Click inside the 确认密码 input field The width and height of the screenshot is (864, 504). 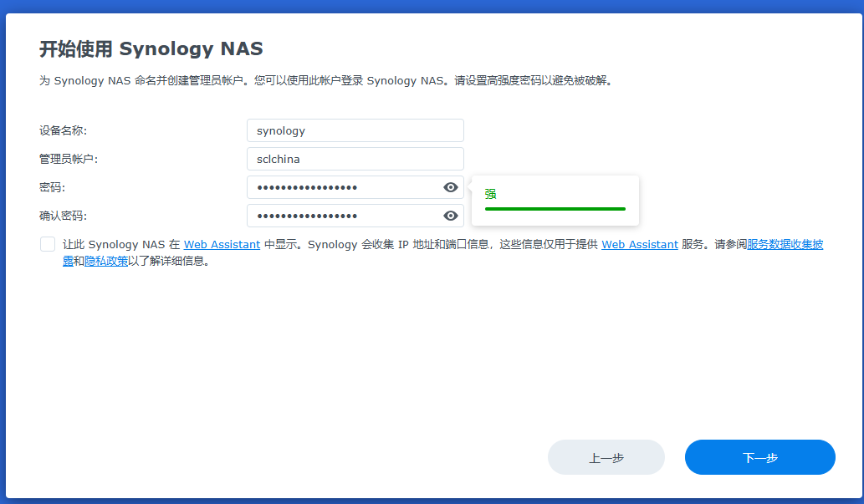point(343,216)
